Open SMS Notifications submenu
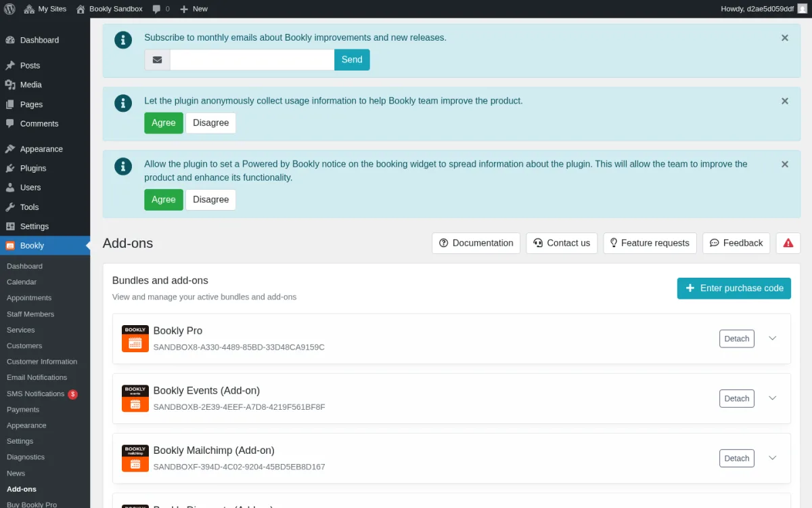This screenshot has height=508, width=812. click(x=36, y=394)
